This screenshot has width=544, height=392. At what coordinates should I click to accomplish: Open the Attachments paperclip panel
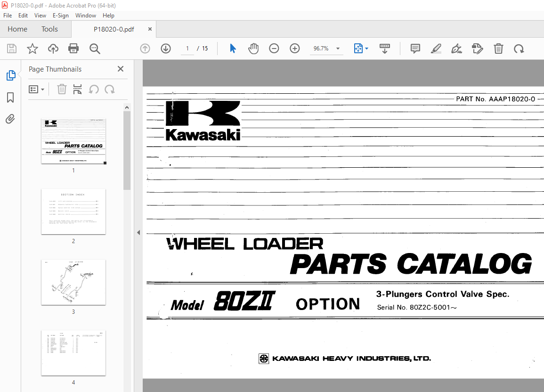point(10,119)
